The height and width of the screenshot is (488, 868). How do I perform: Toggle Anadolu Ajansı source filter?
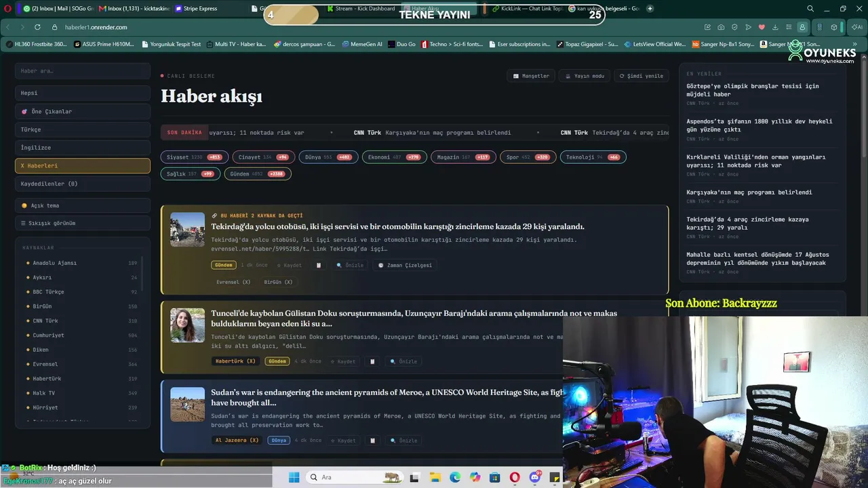pos(81,263)
